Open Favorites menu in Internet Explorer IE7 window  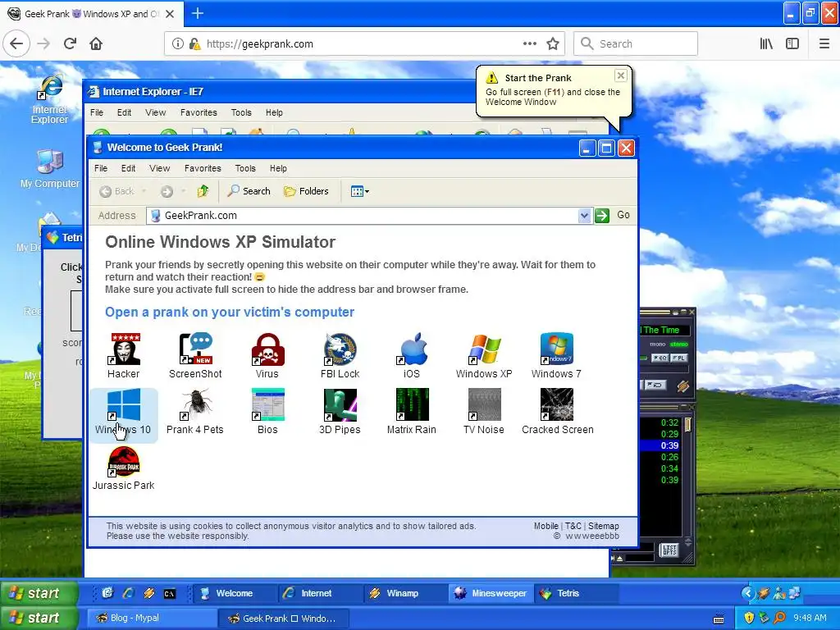coord(199,112)
